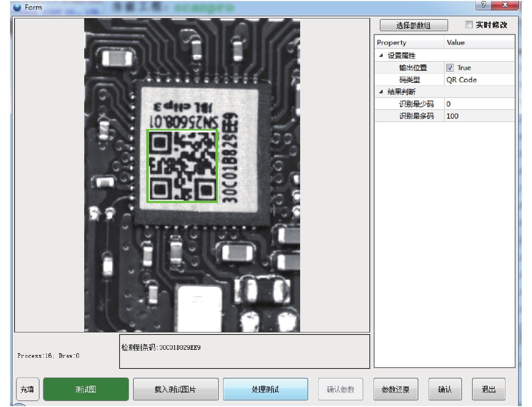Toggle the 输出位置 True checkbox
This screenshot has height=407, width=532.
450,68
